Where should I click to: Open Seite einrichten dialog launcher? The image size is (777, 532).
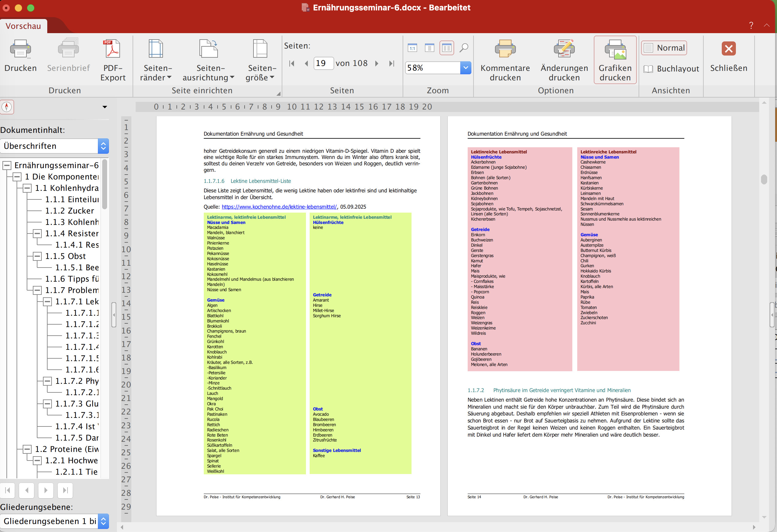(x=278, y=94)
